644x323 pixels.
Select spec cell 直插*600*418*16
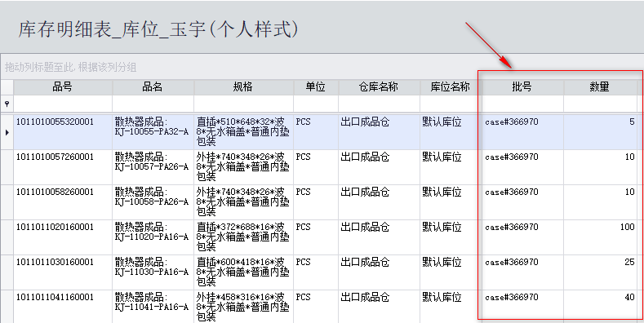(243, 272)
